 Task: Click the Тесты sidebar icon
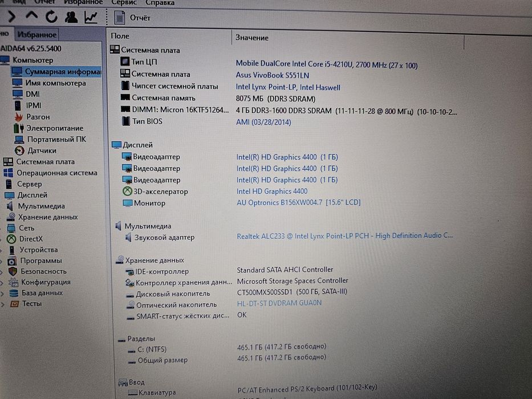[14, 304]
